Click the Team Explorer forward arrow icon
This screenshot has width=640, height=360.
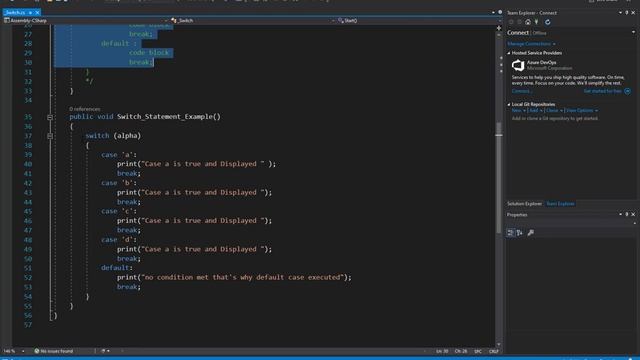coord(519,22)
